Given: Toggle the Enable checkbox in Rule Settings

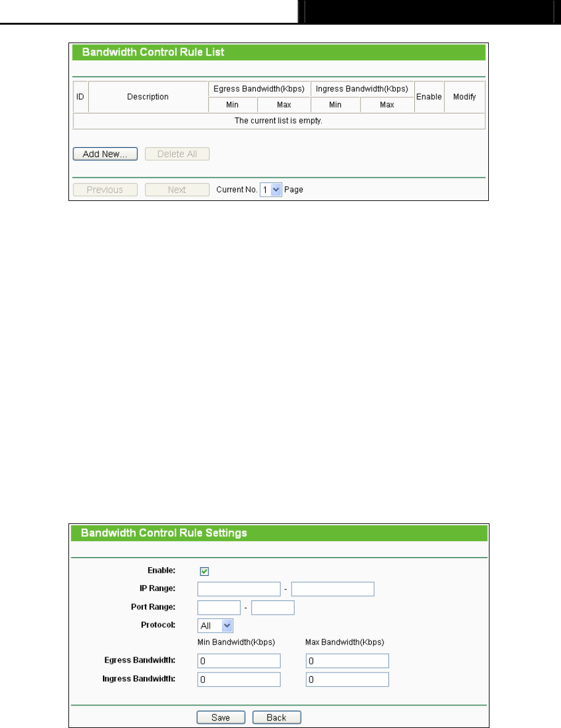Looking at the screenshot, I should (x=204, y=571).
